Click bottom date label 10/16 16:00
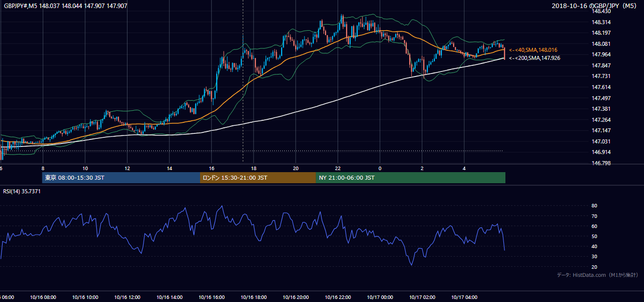This screenshot has height=302, width=644. [212, 297]
